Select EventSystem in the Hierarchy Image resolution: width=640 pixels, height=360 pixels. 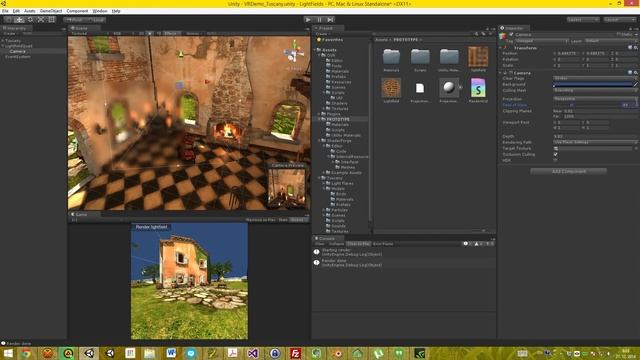(18, 57)
